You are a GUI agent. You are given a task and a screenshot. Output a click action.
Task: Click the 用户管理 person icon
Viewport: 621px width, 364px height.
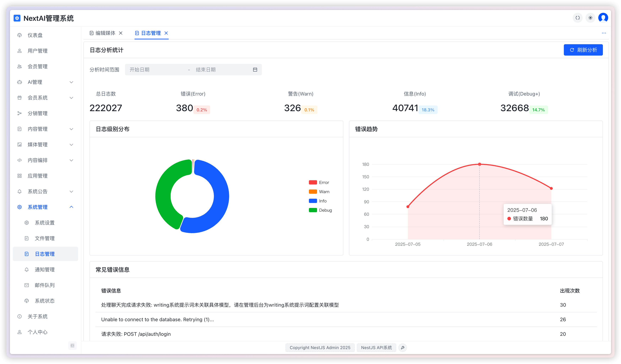pyautogui.click(x=20, y=51)
